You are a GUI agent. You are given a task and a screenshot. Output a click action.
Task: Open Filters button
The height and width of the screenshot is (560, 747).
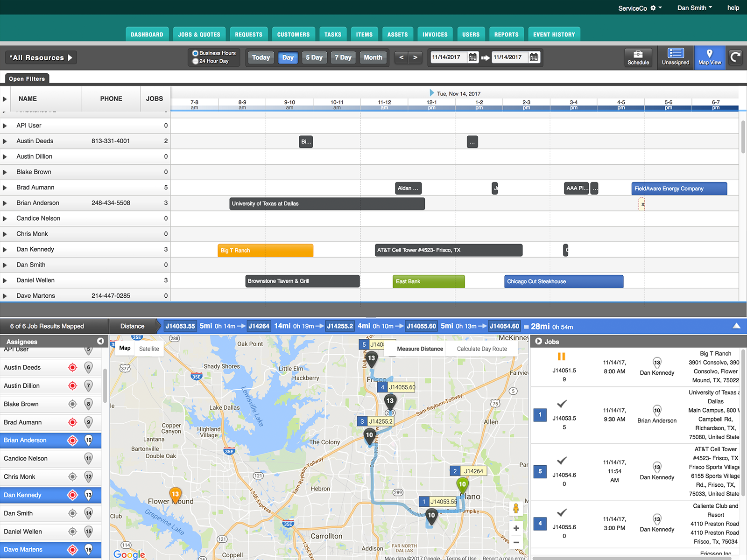[x=27, y=78]
